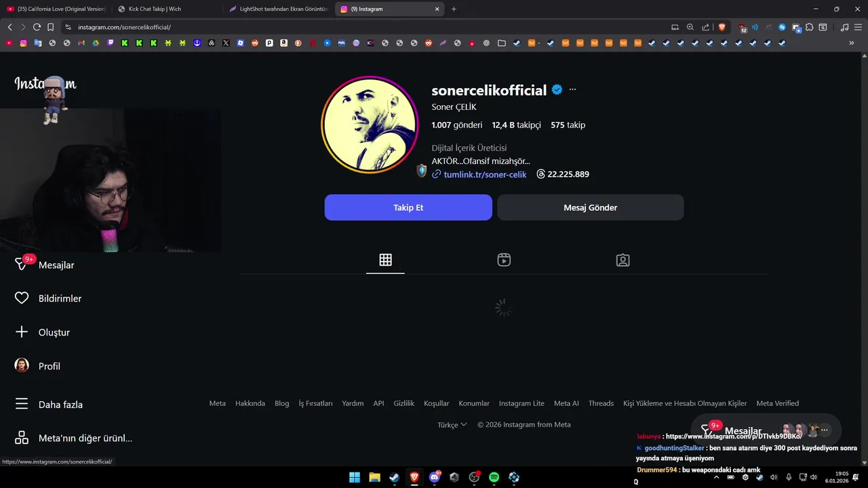Viewport: 868px width, 488px height.
Task: Open the Gizlilik footer link
Action: click(x=404, y=403)
